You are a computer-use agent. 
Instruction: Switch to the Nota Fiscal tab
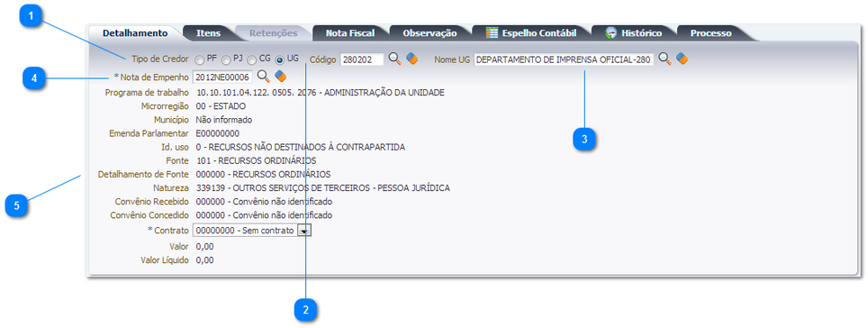[350, 33]
